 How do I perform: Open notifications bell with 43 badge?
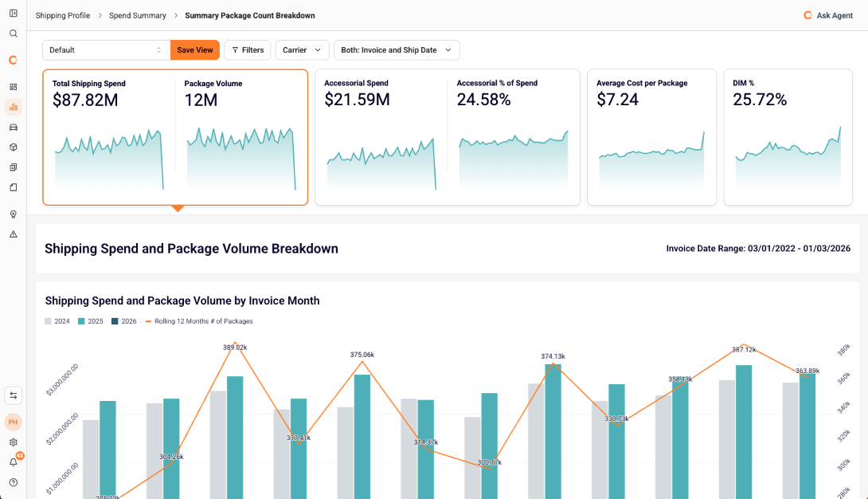14,462
